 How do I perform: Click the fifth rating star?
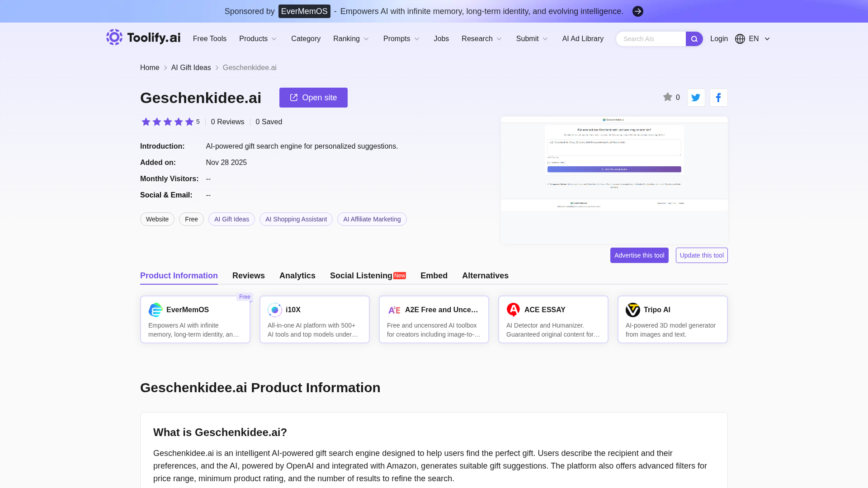click(189, 122)
